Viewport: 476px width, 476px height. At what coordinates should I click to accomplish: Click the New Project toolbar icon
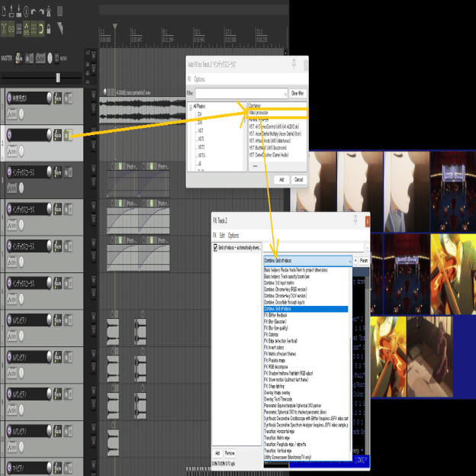click(4, 11)
